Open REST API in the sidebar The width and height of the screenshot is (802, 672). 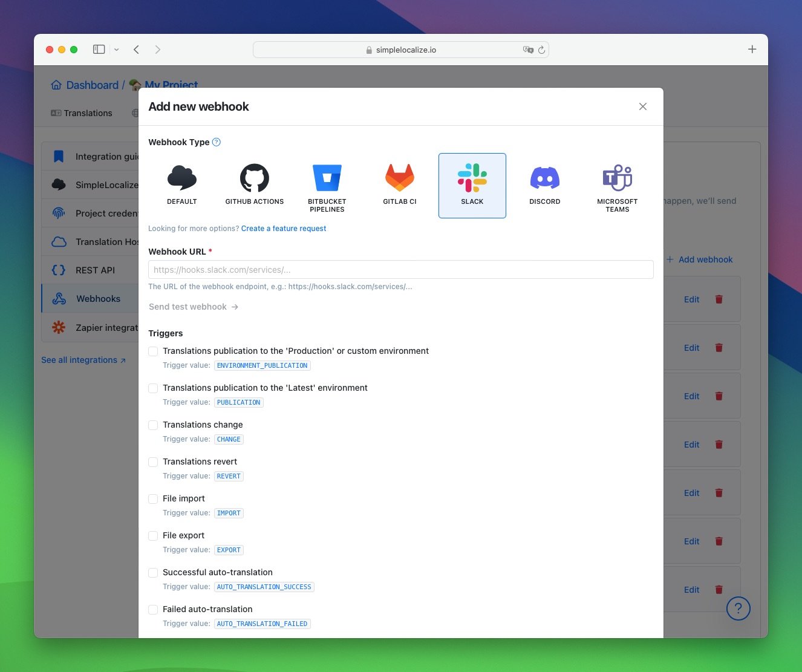pyautogui.click(x=90, y=270)
